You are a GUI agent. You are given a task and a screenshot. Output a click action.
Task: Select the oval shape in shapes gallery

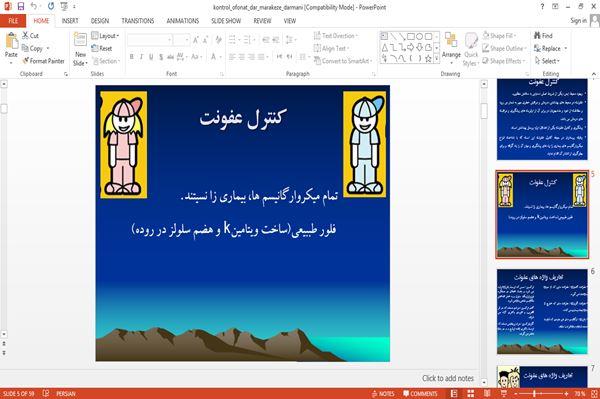pyautogui.click(x=419, y=36)
